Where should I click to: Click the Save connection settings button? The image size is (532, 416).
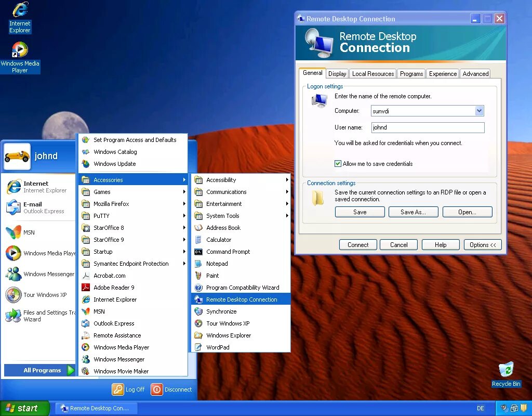click(x=360, y=212)
